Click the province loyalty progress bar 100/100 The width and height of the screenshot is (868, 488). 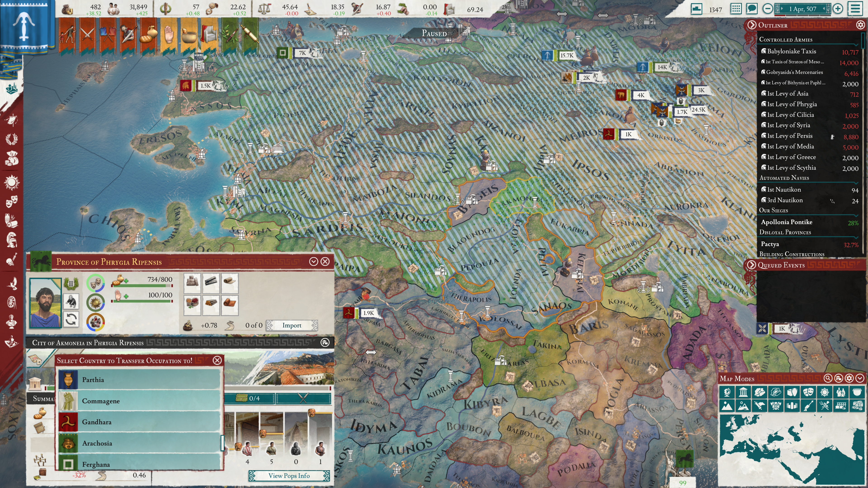pos(142,301)
